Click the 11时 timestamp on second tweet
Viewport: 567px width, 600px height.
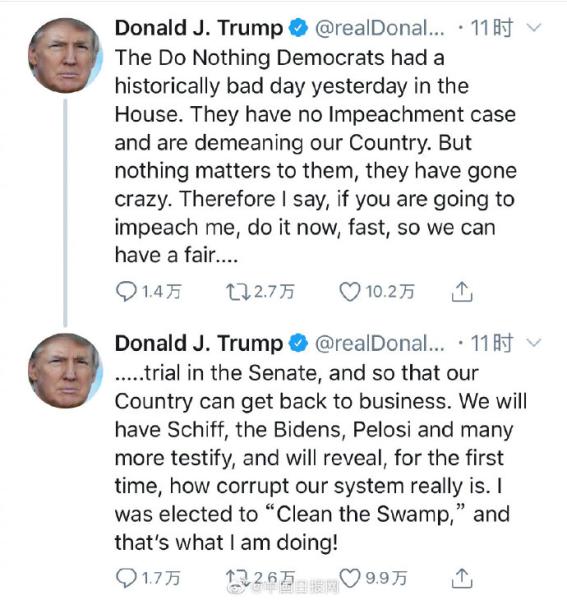[491, 343]
